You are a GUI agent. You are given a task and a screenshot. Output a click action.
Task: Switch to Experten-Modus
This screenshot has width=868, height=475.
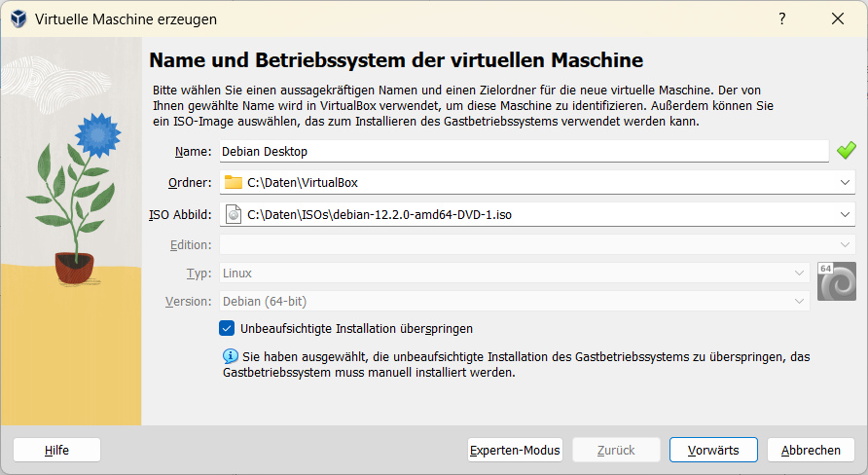point(515,450)
